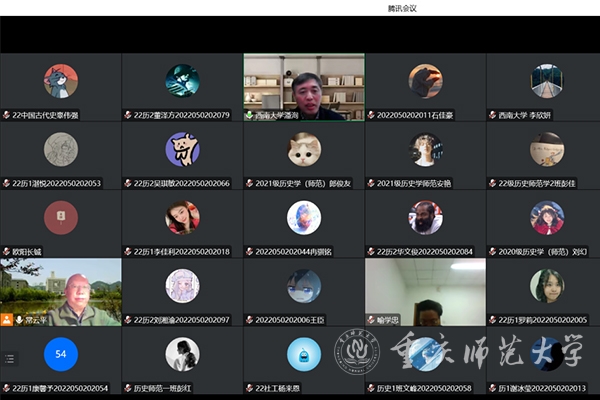Click the red avatar of 欧阳长铖
600x400 pixels.
click(x=61, y=217)
